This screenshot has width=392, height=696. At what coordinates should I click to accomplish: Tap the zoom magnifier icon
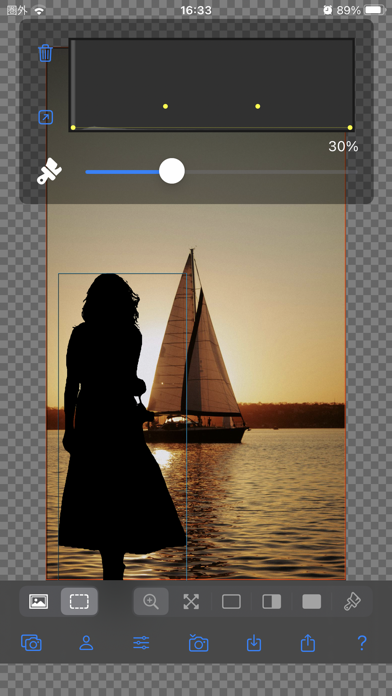pos(151,601)
